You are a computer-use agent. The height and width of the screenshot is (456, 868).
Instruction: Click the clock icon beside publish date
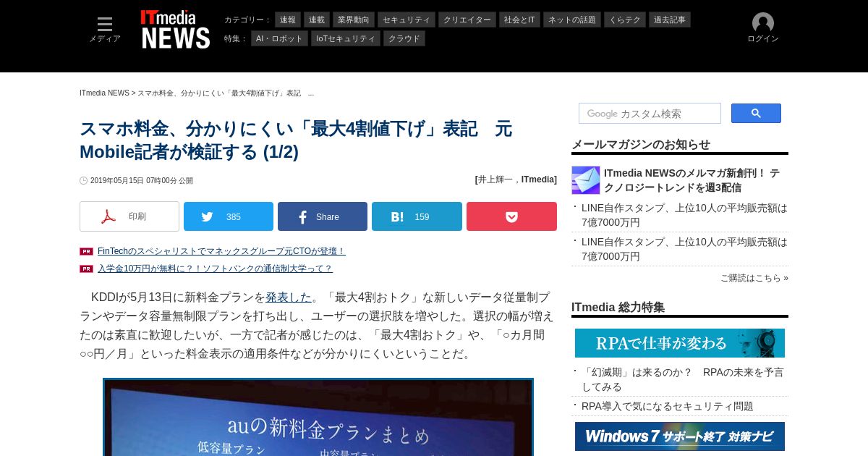(83, 181)
